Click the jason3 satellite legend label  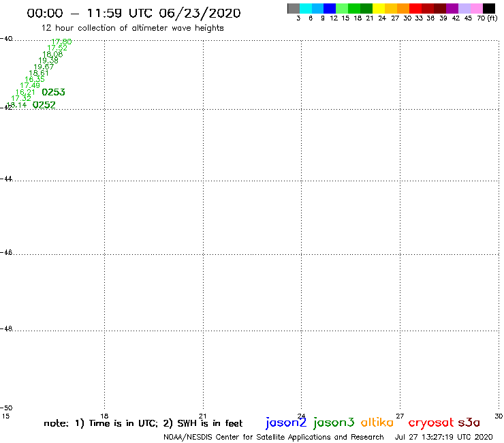334,423
